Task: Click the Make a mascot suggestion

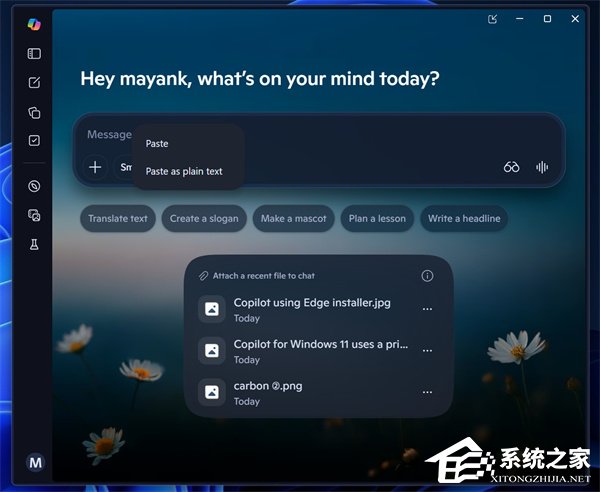Action: [293, 218]
